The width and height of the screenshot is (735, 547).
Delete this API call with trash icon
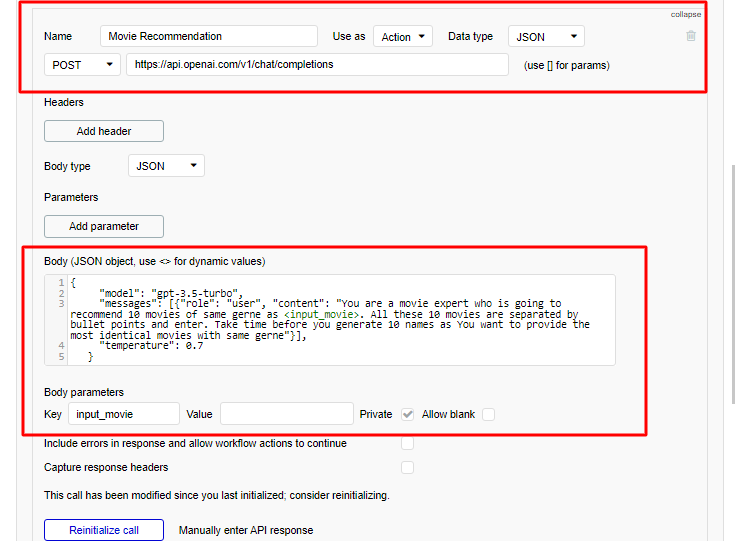[690, 36]
